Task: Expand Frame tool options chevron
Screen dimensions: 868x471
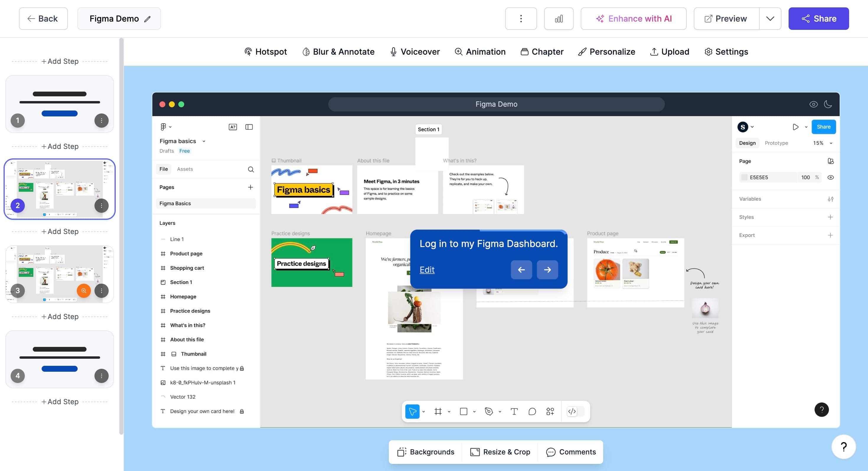Action: pos(449,412)
